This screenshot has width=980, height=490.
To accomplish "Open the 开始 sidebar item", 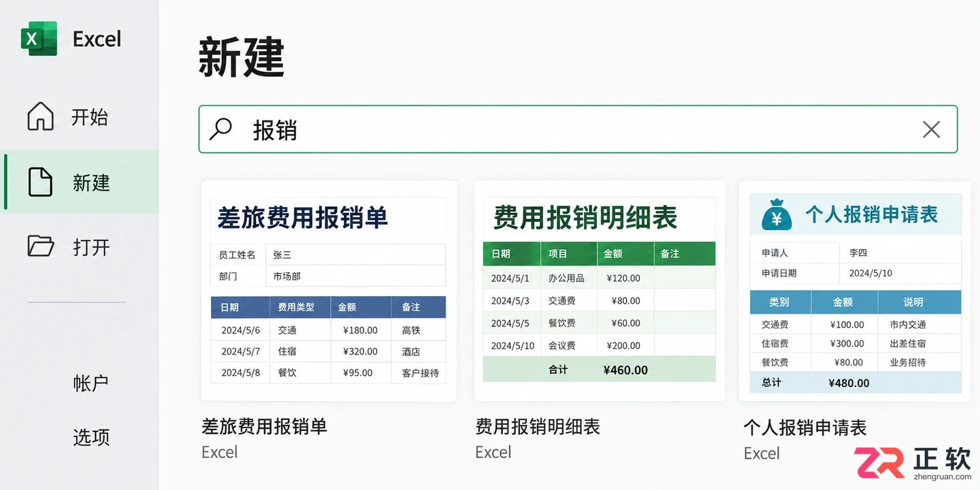I will point(79,117).
